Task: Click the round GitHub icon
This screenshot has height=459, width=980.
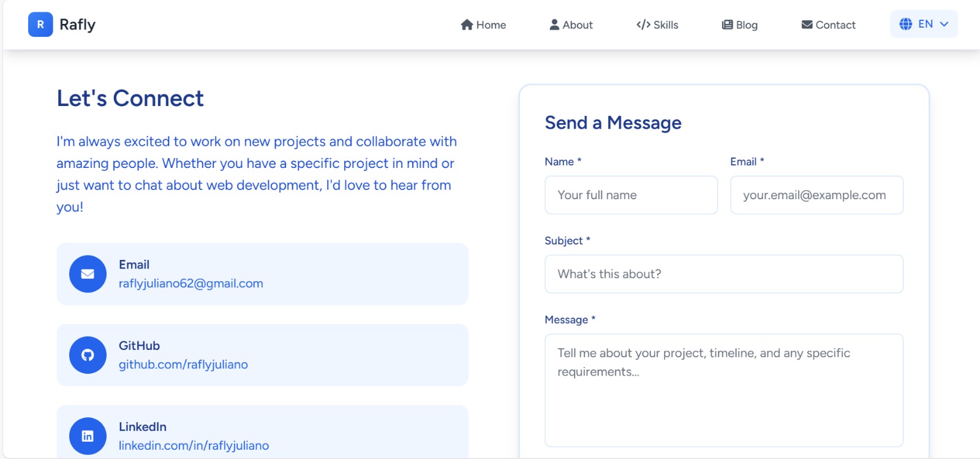Action: (x=88, y=355)
